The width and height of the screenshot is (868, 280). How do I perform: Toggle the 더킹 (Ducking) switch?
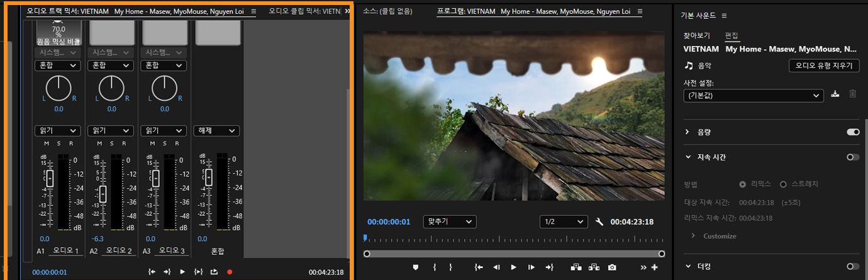[853, 267]
